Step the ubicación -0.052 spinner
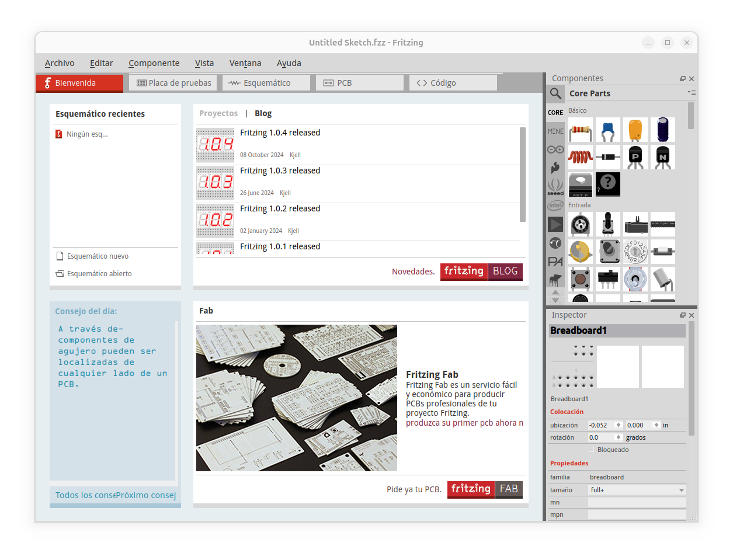 point(619,425)
